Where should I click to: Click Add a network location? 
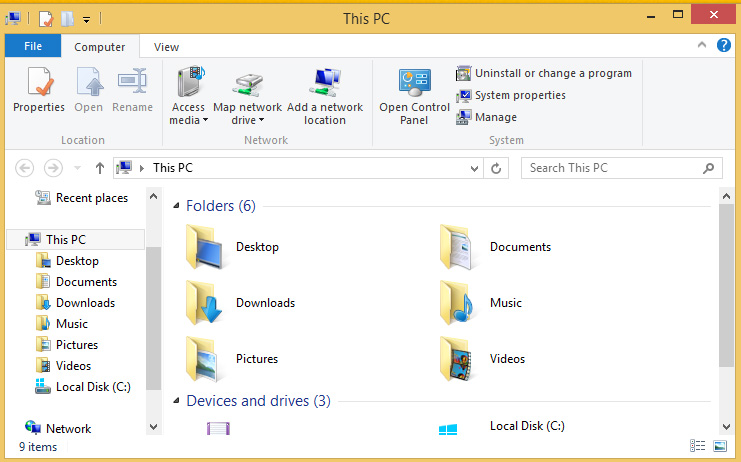coord(325,96)
